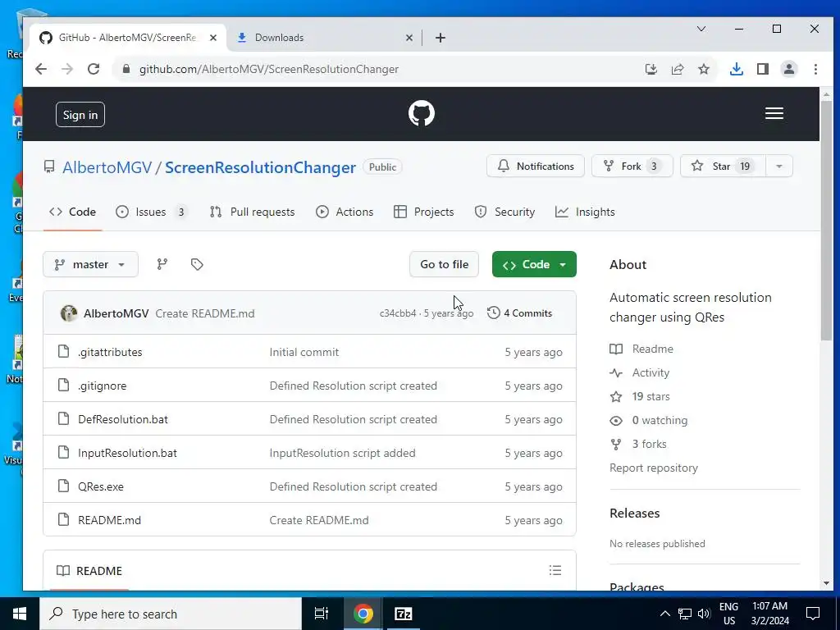Switch to the Code tab
This screenshot has width=840, height=630.
tap(72, 212)
